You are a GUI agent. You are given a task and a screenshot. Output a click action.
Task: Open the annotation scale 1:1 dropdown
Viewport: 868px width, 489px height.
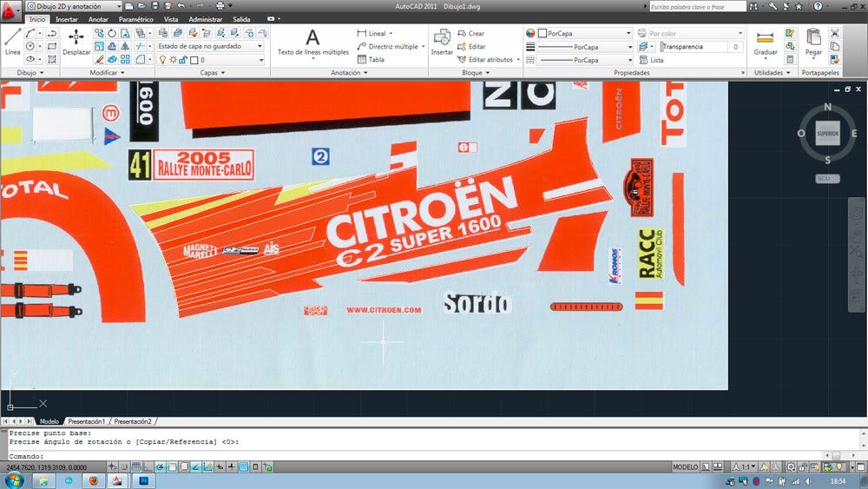click(x=745, y=466)
